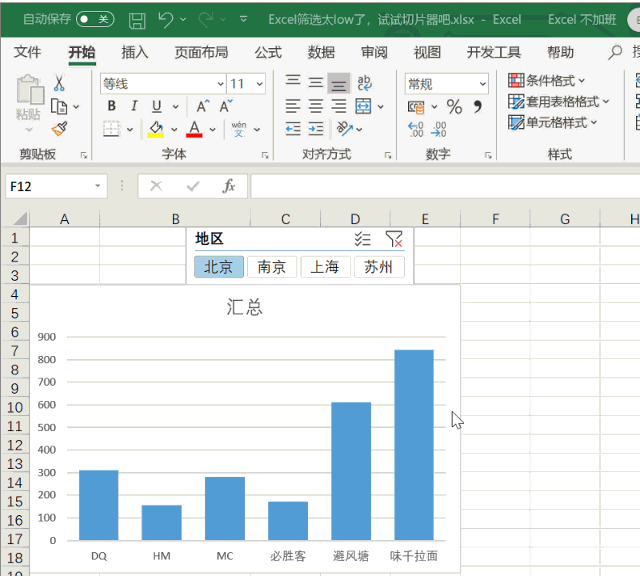The width and height of the screenshot is (640, 576).
Task: Toggle the 自动保存 AutoSave switch
Action: pos(95,19)
